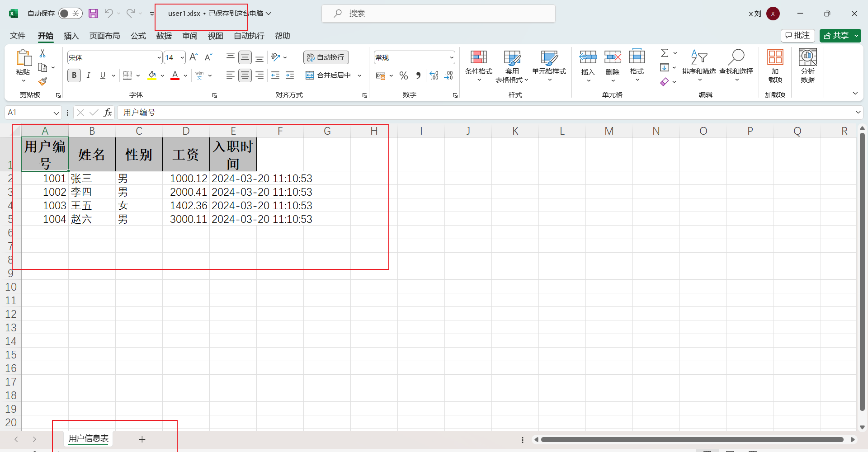Toggle the AutoSave (自动保存) switch
Image resolution: width=868 pixels, height=452 pixels.
click(x=70, y=14)
